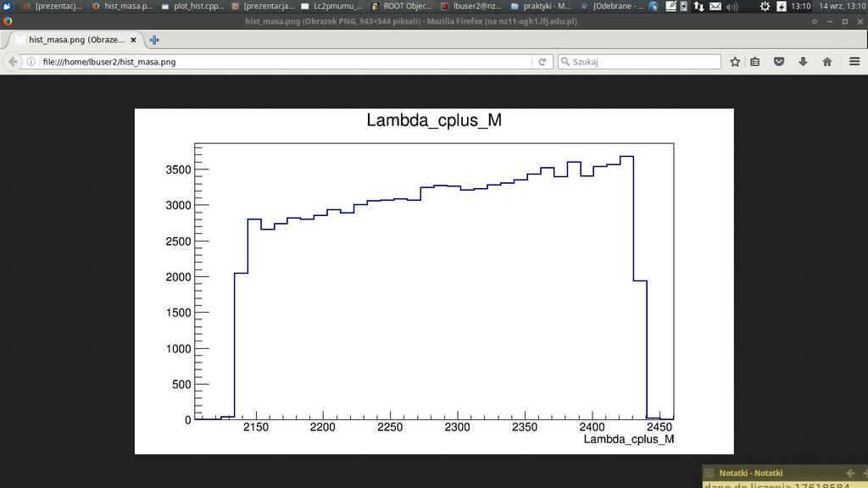Click the network connection tray icon
This screenshot has width=868, height=488.
click(x=698, y=6)
